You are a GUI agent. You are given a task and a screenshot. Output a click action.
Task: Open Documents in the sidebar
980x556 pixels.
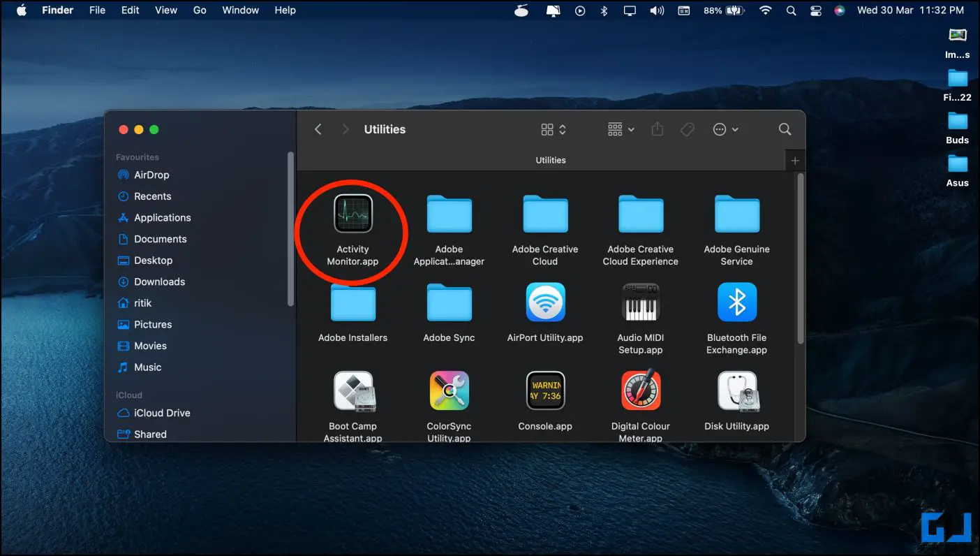(x=160, y=239)
